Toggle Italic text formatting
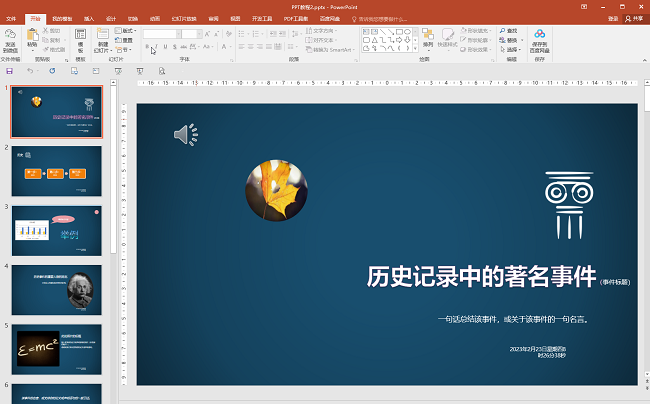The width and height of the screenshot is (650, 404). (x=157, y=48)
